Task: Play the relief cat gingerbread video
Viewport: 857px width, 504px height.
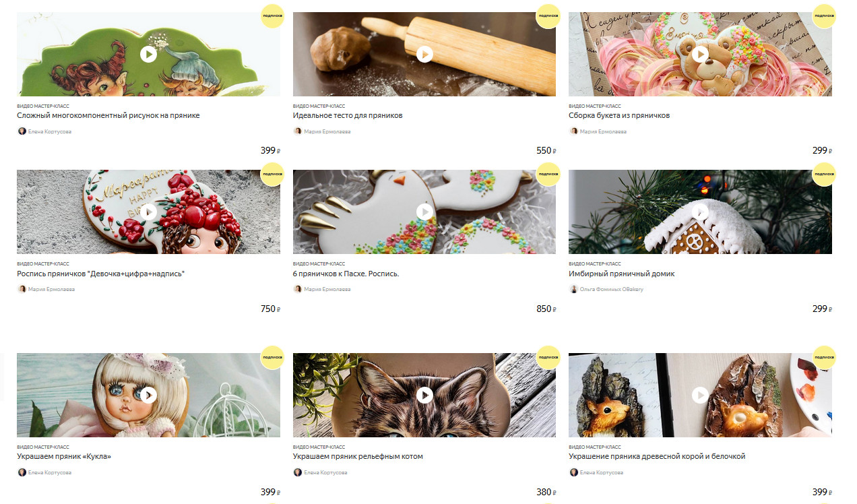Action: [x=424, y=395]
